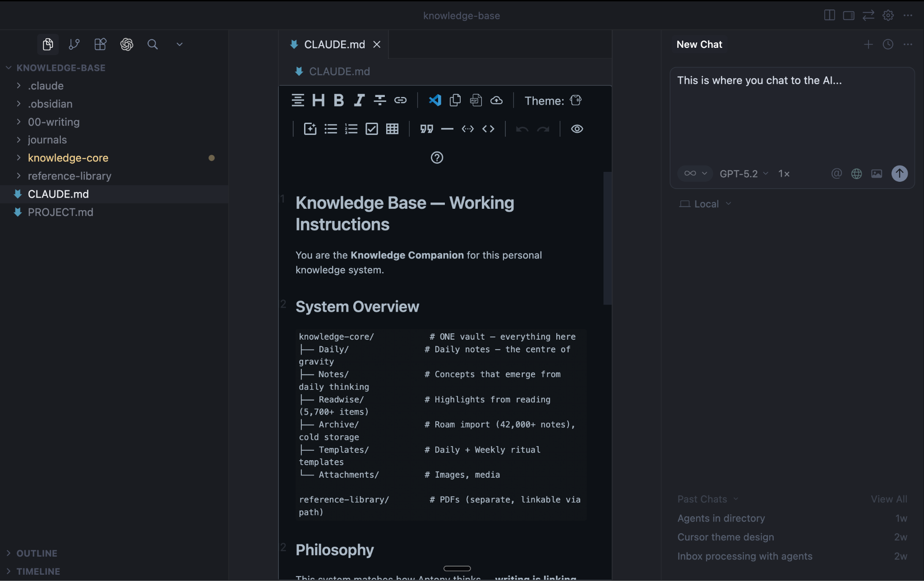This screenshot has width=924, height=581.
Task: Open the GPT-5.2 model dropdown
Action: click(x=743, y=174)
